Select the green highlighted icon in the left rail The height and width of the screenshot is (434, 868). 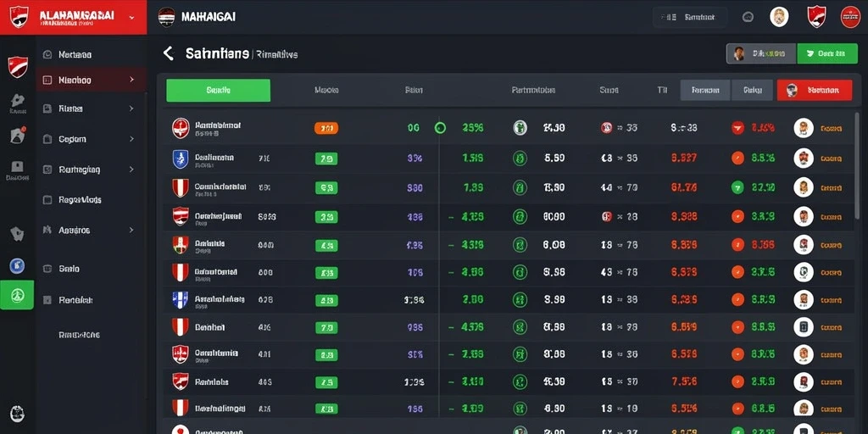[17, 295]
